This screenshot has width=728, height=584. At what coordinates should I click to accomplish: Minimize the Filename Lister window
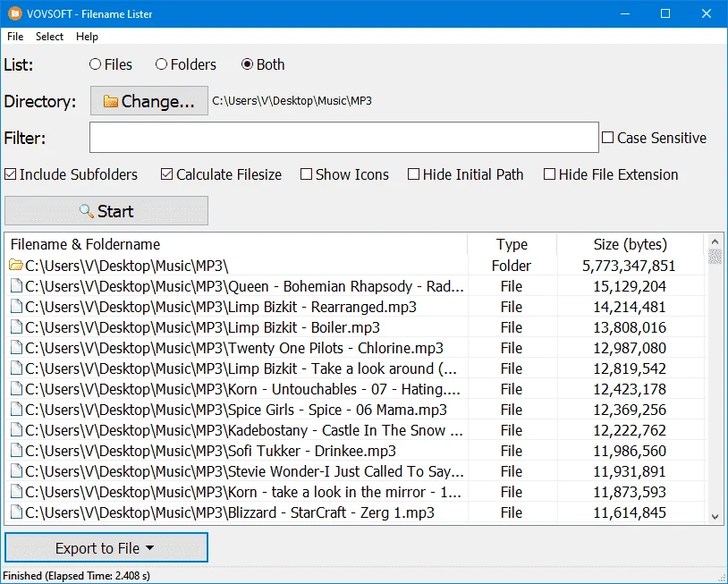pos(625,13)
